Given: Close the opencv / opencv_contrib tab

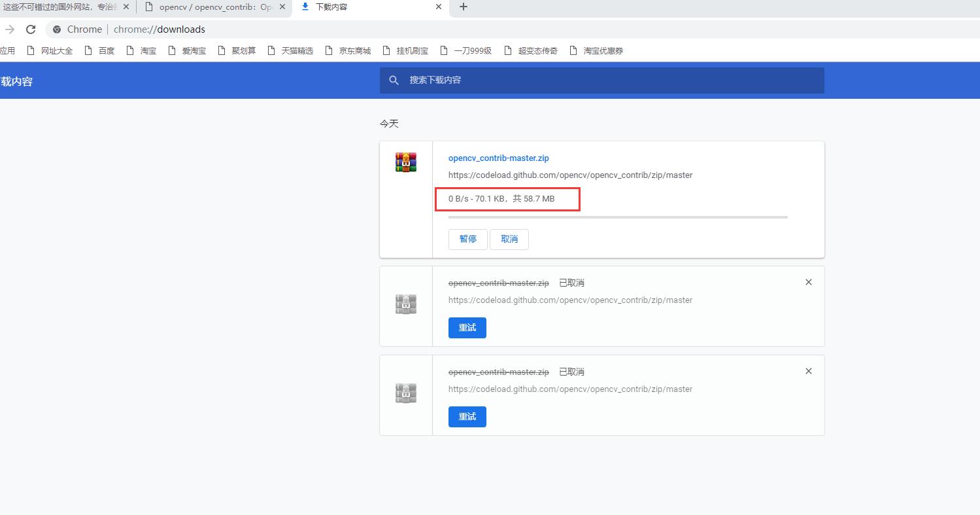Looking at the screenshot, I should [282, 7].
